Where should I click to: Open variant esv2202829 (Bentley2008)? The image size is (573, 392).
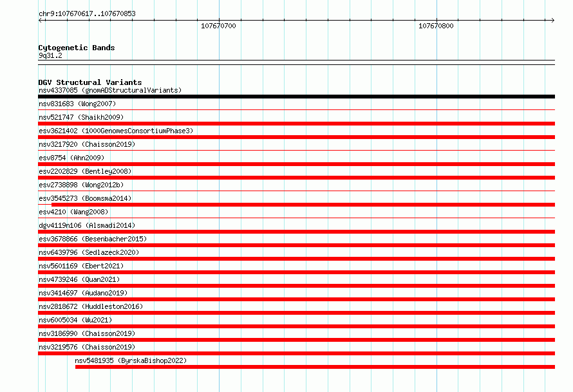[85, 171]
